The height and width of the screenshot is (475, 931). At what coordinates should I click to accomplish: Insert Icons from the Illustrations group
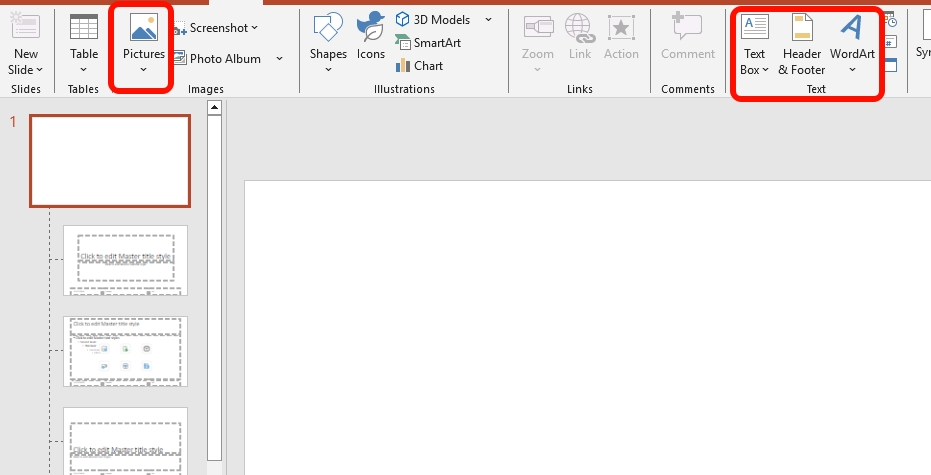point(370,36)
